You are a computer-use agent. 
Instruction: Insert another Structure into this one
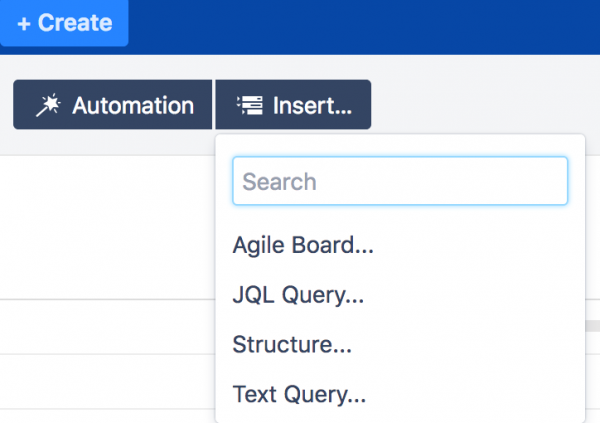[292, 345]
